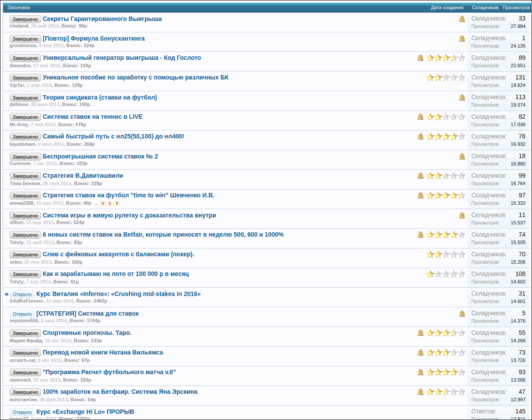The height and width of the screenshot is (420, 532).
Task: Click star rating of Код Гослото thread
Action: [x=446, y=58]
